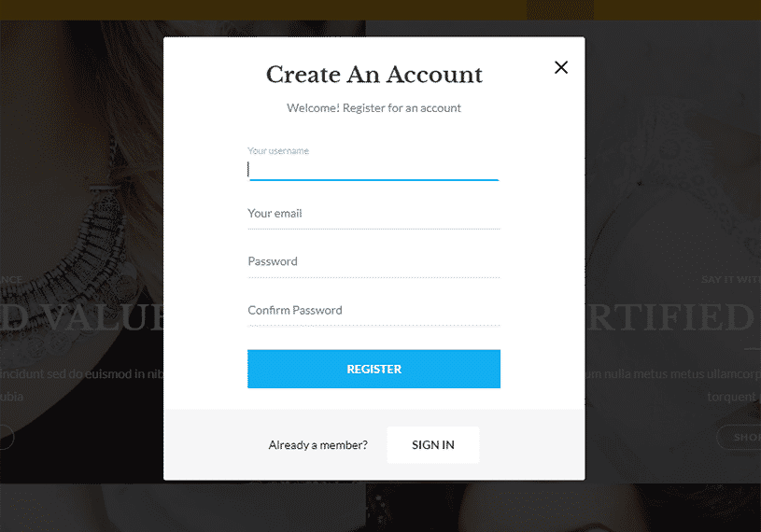The image size is (761, 532).
Task: Click the dimmed 'RTIFIED' banner heading
Action: [670, 317]
